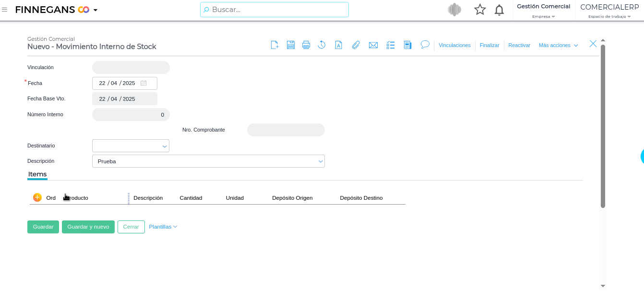Screen dimensions: 644x292
Task: Open comments speech bubble icon
Action: 425,44
